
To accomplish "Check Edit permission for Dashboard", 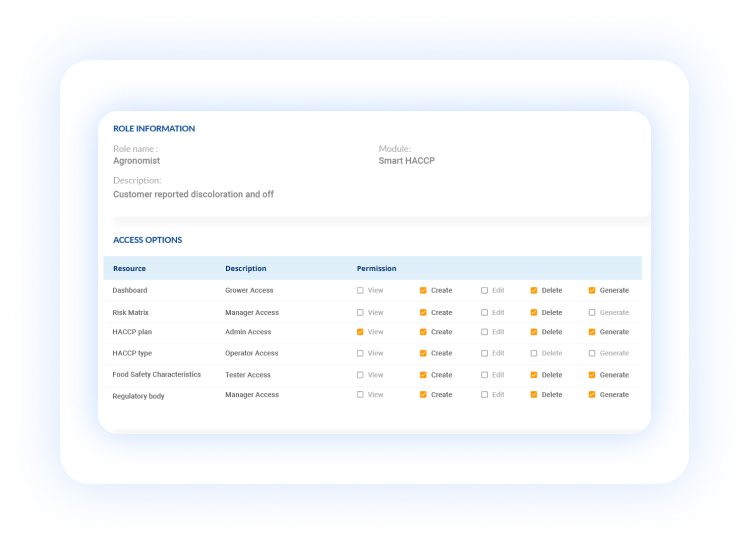I will 484,290.
